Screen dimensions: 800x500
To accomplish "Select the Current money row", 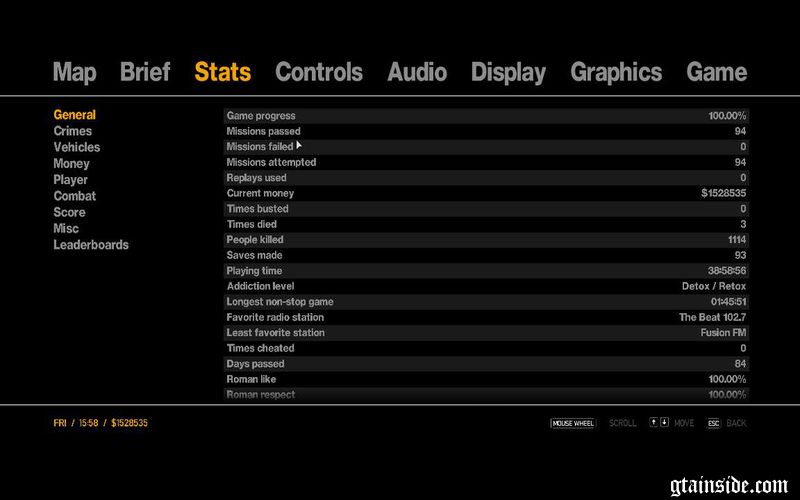I will coord(486,193).
